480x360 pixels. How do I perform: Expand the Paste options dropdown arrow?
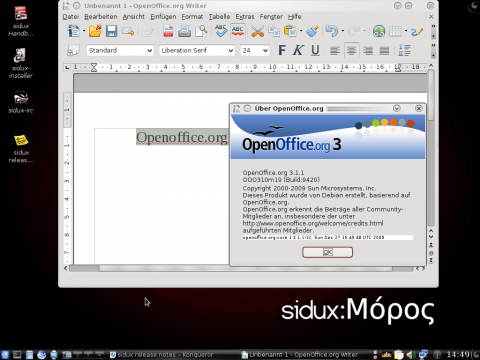[301, 31]
